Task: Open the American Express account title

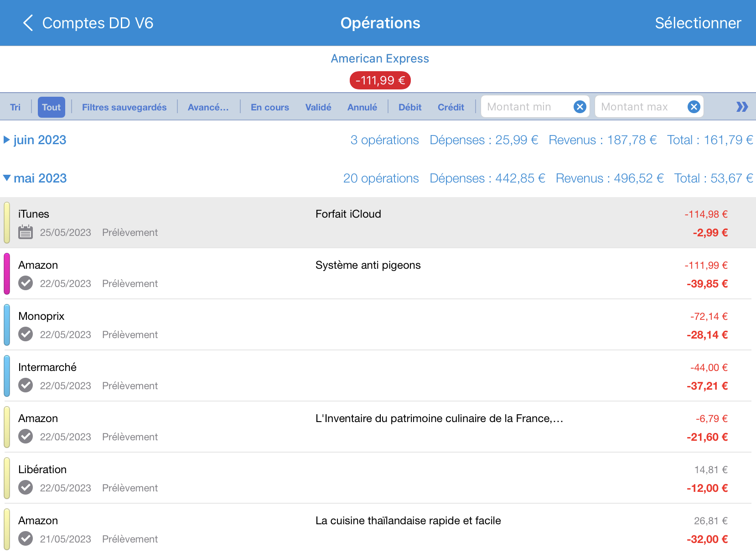Action: coord(380,58)
